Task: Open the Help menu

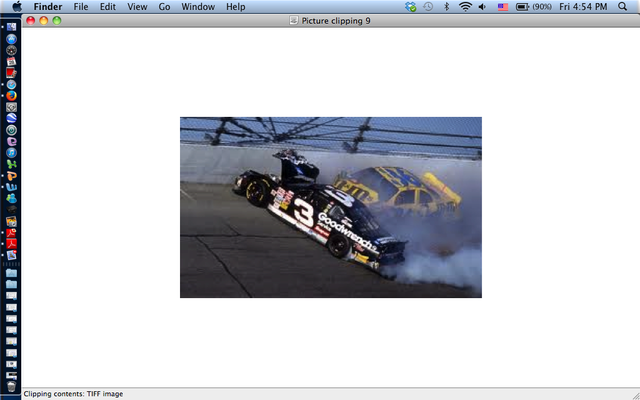Action: (236, 7)
